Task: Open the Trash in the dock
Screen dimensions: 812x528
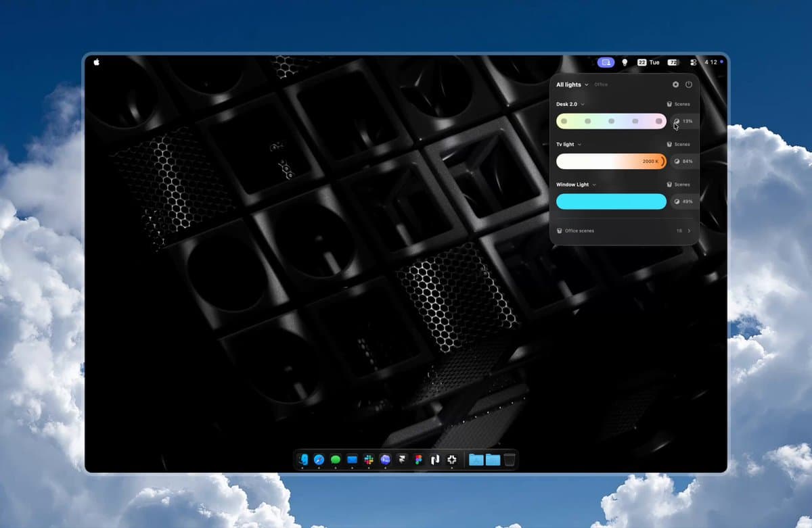Action: click(x=510, y=460)
